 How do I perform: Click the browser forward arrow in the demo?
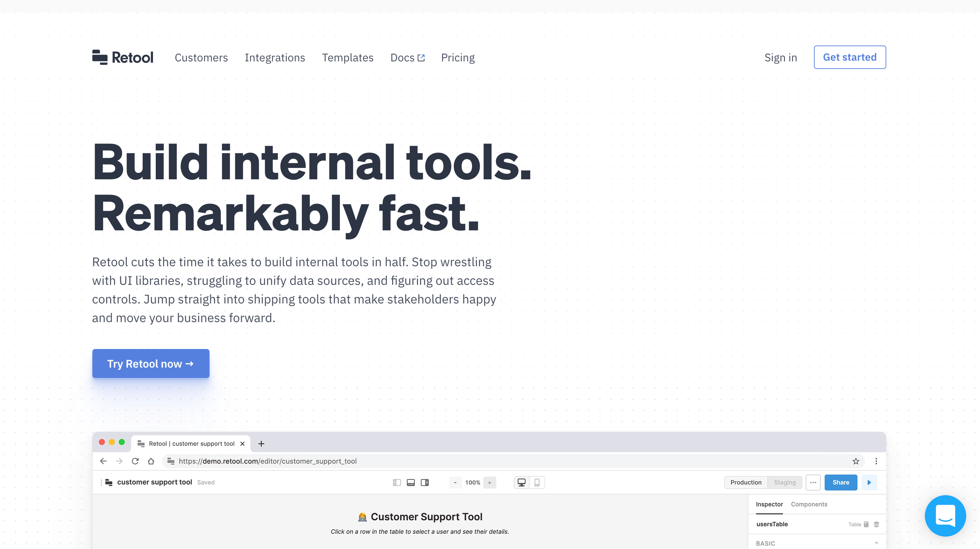119,461
